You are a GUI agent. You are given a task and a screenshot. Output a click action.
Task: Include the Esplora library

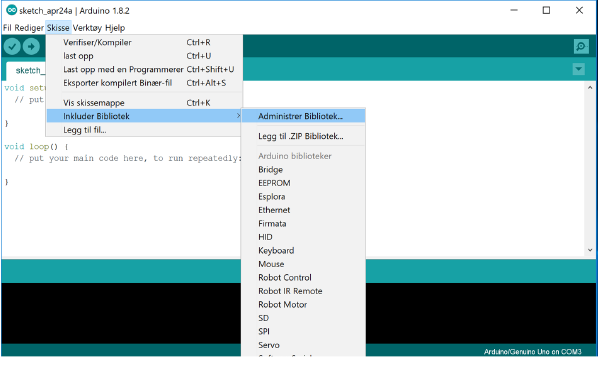303,196
